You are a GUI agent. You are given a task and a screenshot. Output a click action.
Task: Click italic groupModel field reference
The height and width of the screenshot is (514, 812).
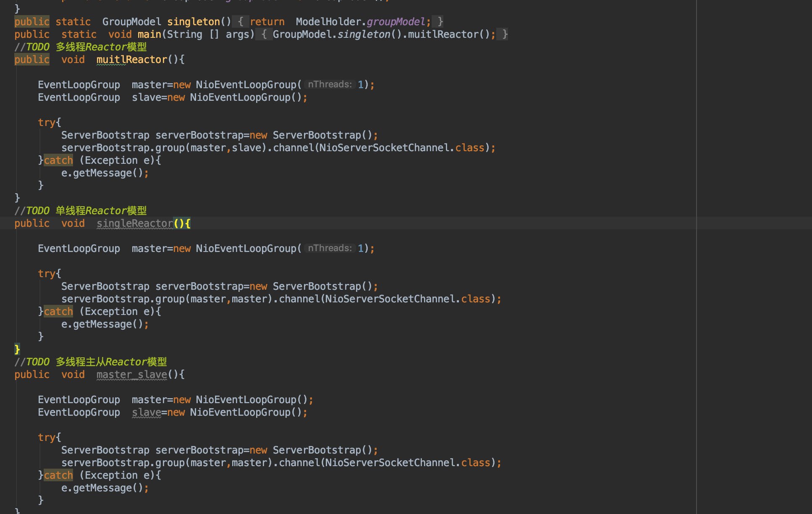pyautogui.click(x=396, y=22)
